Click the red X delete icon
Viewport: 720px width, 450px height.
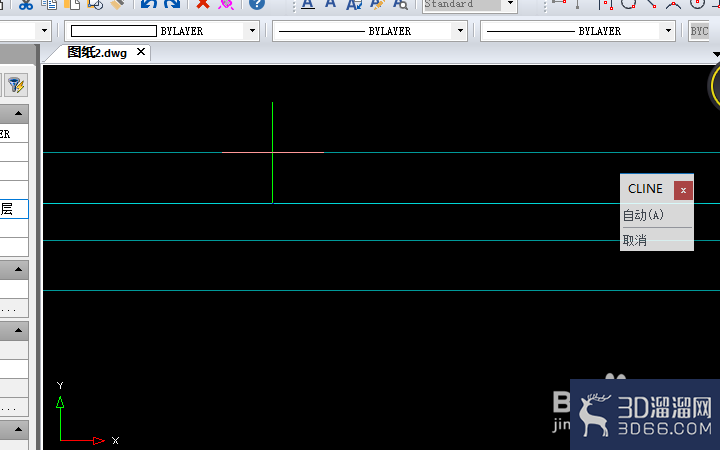click(x=202, y=4)
